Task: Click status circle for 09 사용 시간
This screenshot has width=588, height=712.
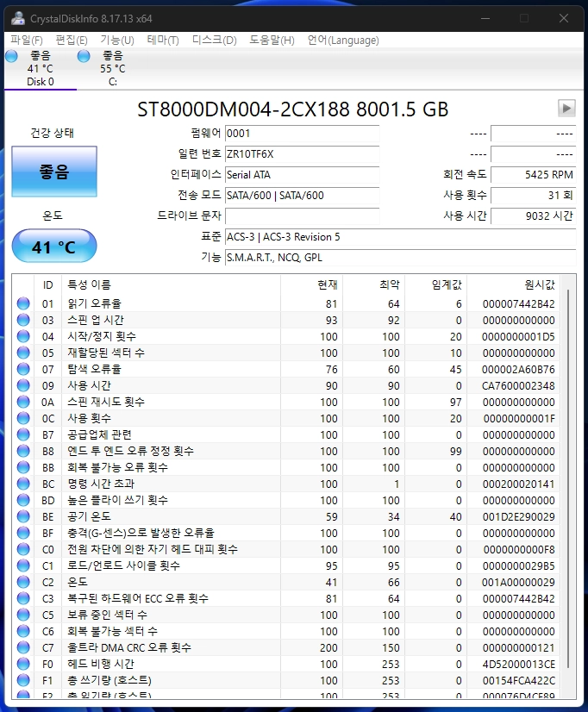Action: click(23, 385)
